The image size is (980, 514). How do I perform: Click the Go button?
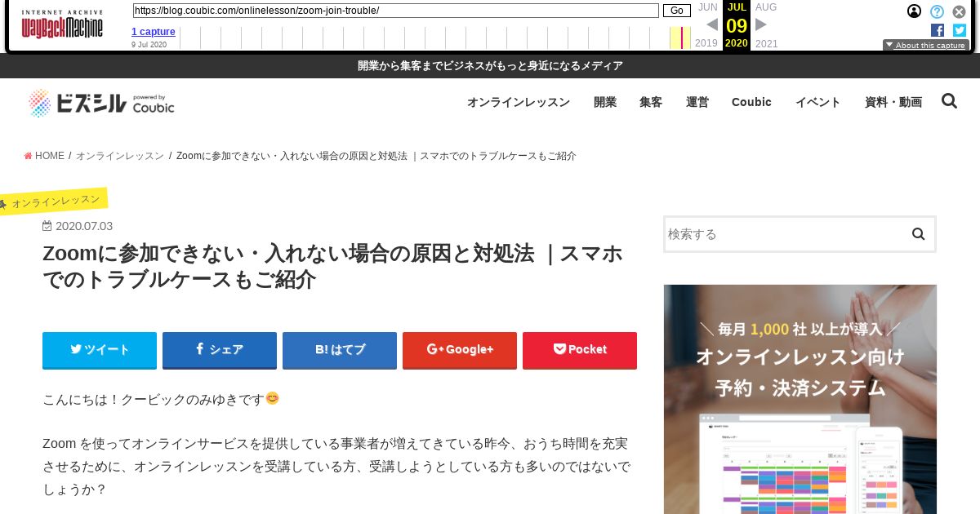pos(676,11)
